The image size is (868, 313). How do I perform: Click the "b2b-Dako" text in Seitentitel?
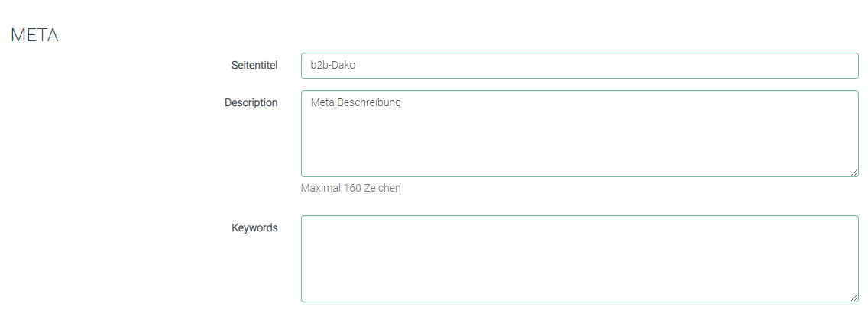332,66
